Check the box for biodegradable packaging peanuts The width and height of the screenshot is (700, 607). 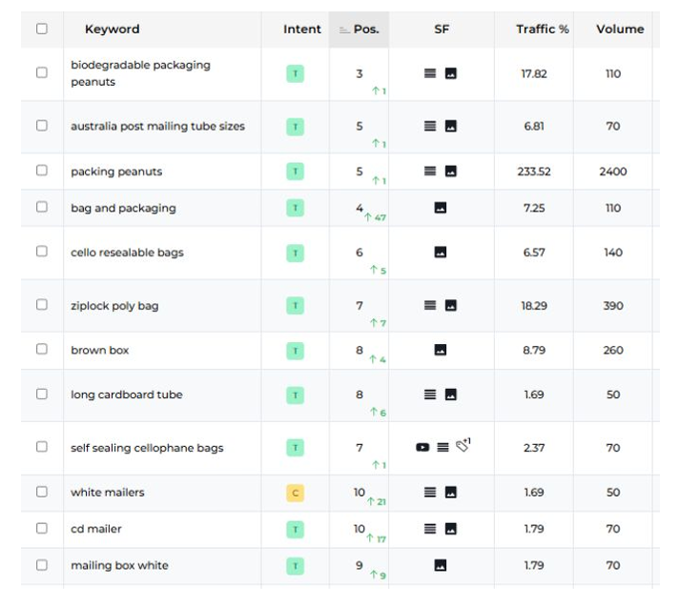(x=42, y=72)
